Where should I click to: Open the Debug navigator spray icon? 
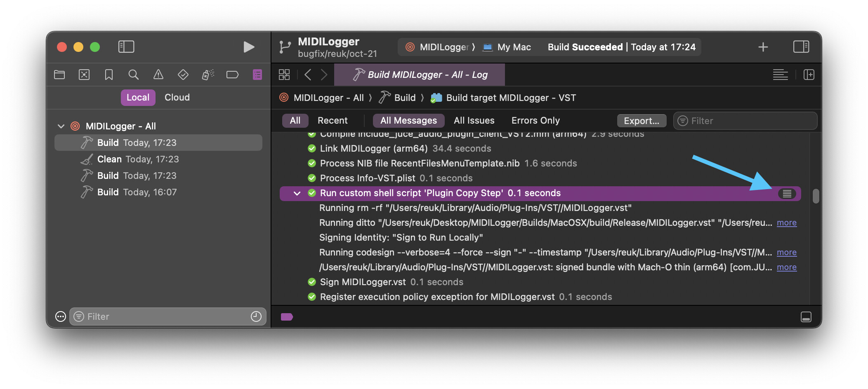point(208,75)
